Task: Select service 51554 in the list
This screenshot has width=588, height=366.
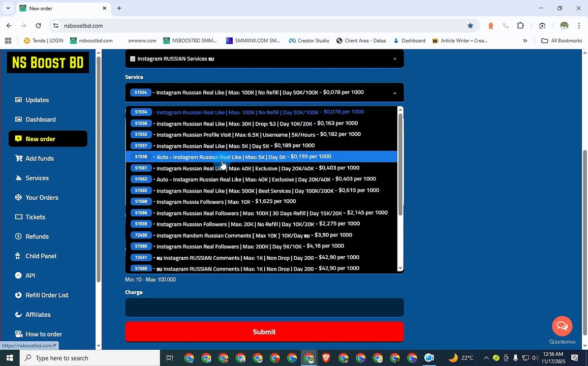Action: click(x=261, y=112)
